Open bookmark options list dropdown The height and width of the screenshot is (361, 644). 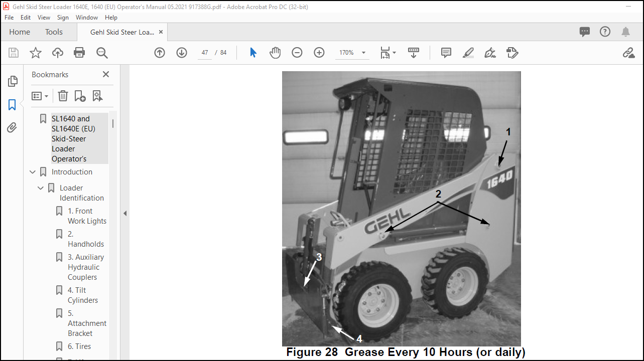click(x=40, y=96)
